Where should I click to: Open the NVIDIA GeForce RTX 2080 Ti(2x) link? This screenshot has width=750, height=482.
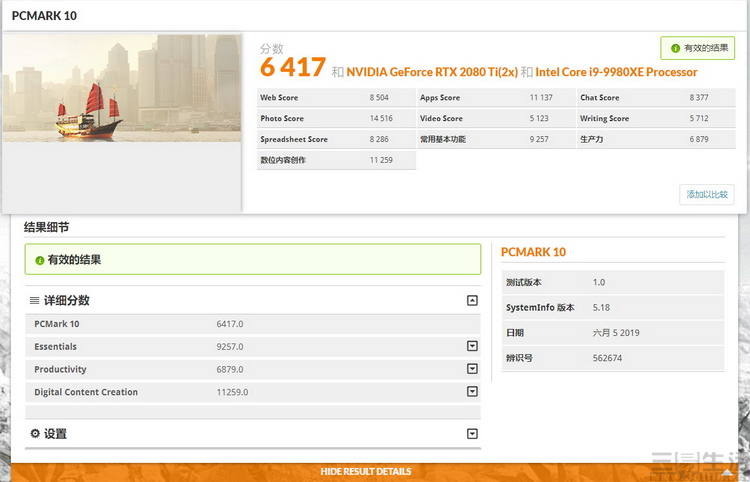[x=432, y=72]
